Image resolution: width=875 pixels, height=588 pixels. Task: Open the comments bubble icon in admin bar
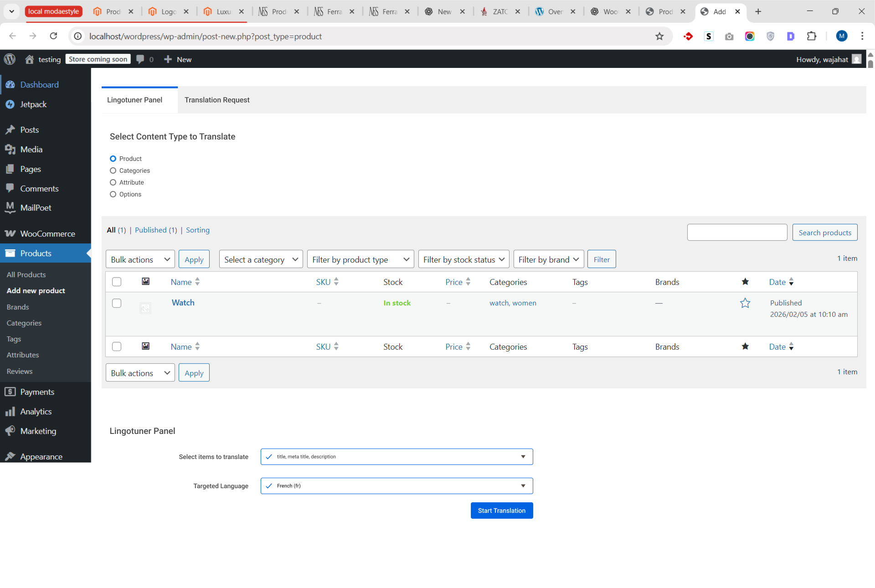pos(140,59)
